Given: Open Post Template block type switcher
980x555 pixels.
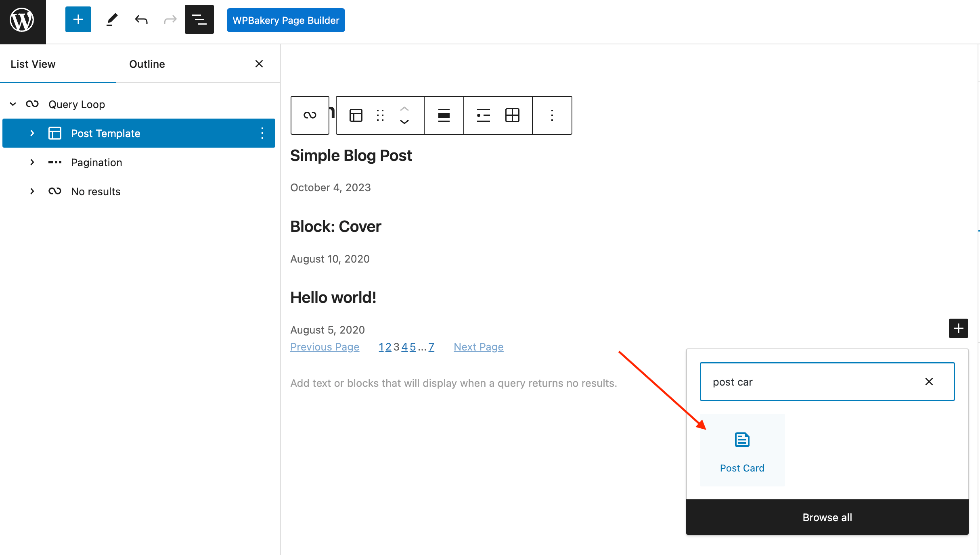Looking at the screenshot, I should pyautogui.click(x=356, y=115).
